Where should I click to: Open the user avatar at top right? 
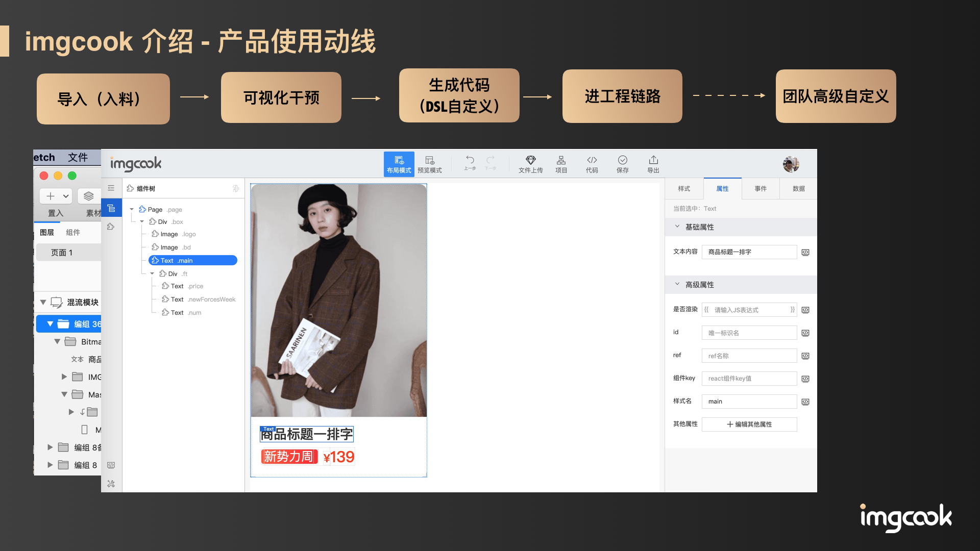pos(791,164)
